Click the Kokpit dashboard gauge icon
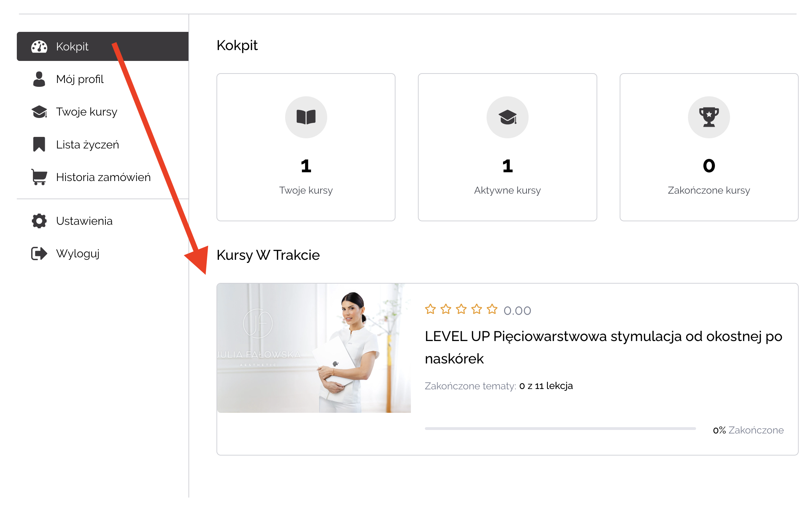Image resolution: width=812 pixels, height=521 pixels. [x=39, y=47]
